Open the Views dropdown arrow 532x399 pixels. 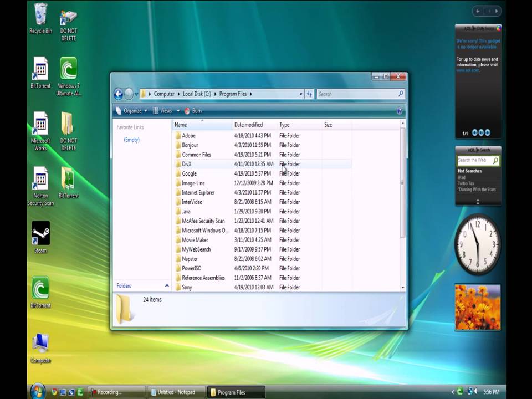point(178,111)
